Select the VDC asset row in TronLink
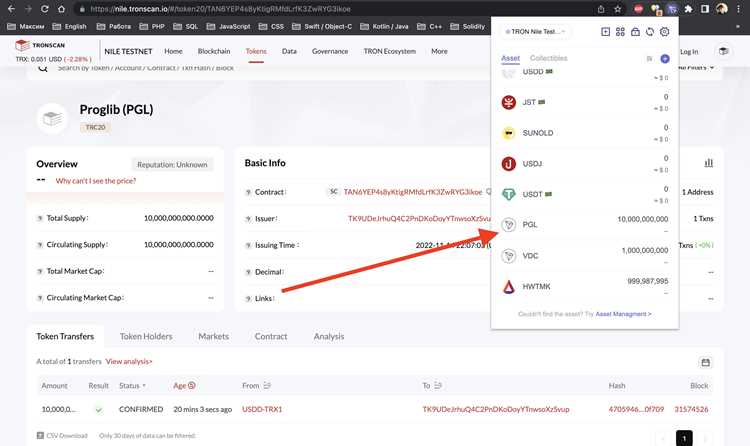The height and width of the screenshot is (446, 750). [x=585, y=256]
